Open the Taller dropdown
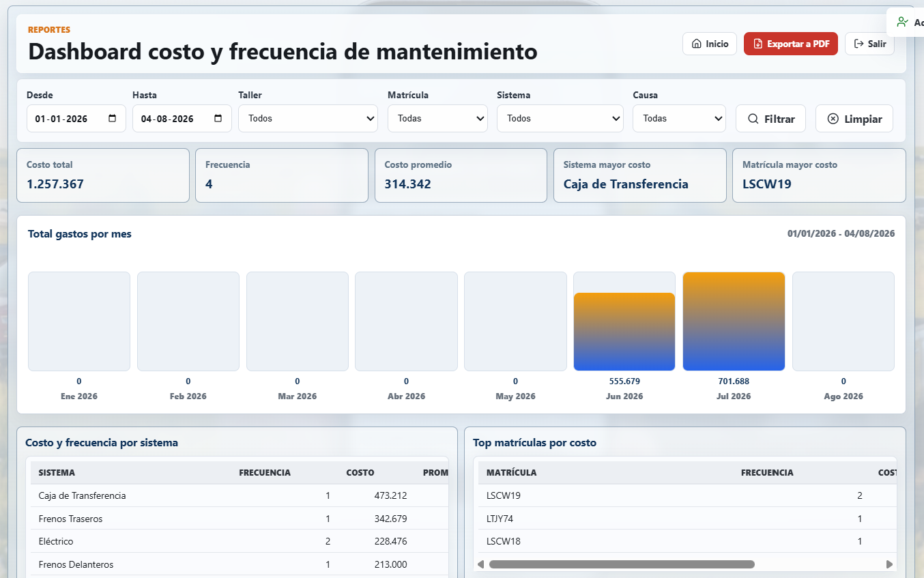The image size is (924, 578). coord(308,118)
